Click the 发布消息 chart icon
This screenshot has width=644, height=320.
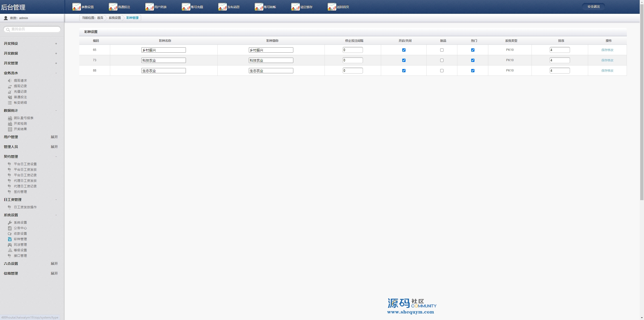tap(222, 7)
